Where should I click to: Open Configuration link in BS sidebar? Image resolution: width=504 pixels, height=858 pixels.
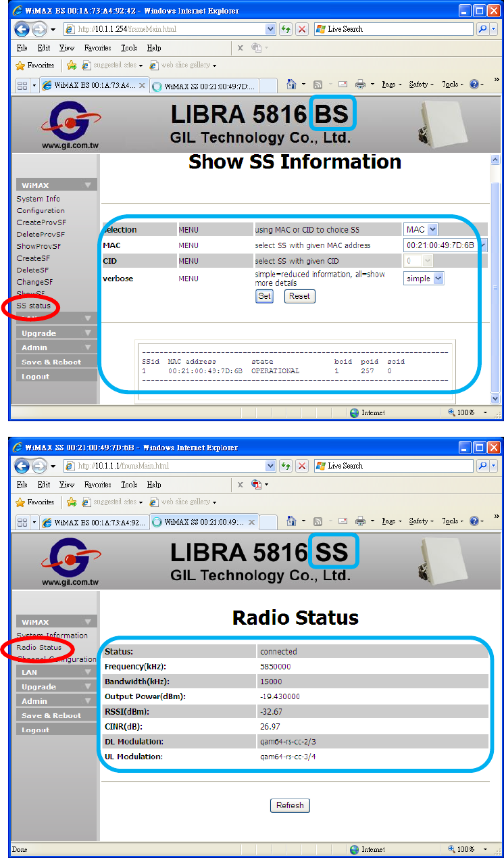coord(41,210)
